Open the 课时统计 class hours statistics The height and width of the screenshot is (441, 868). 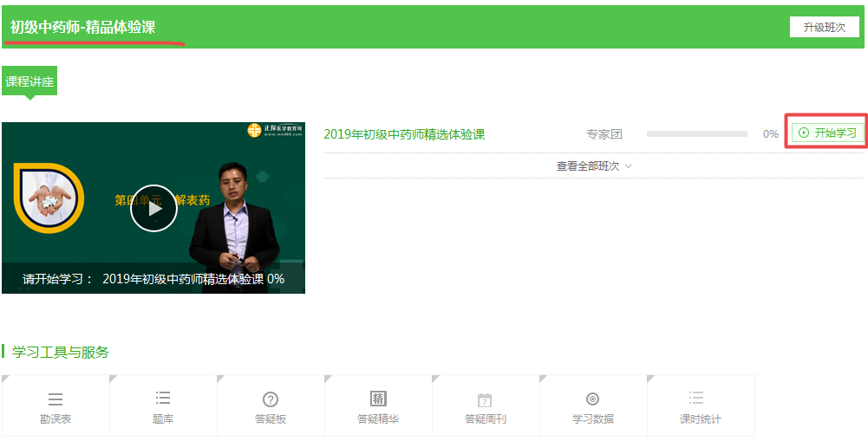[x=700, y=406]
